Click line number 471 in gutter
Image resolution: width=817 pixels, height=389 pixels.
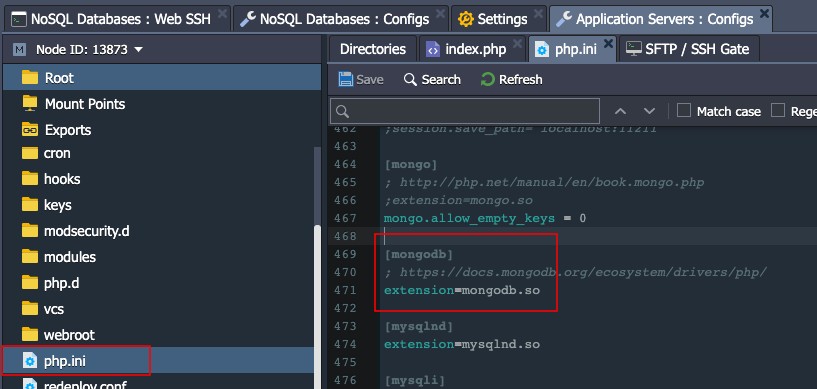[x=346, y=290]
